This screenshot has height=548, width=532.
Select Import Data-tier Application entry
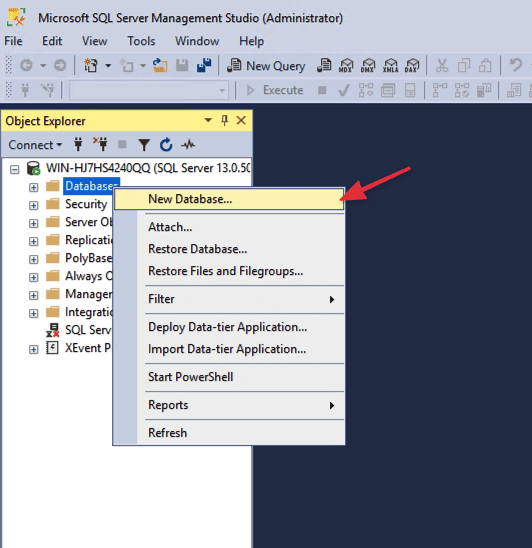229,349
